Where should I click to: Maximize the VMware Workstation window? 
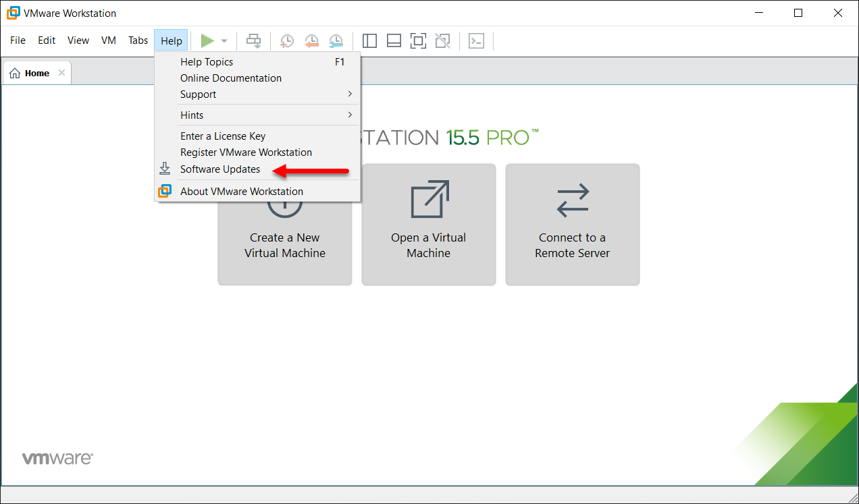point(798,13)
